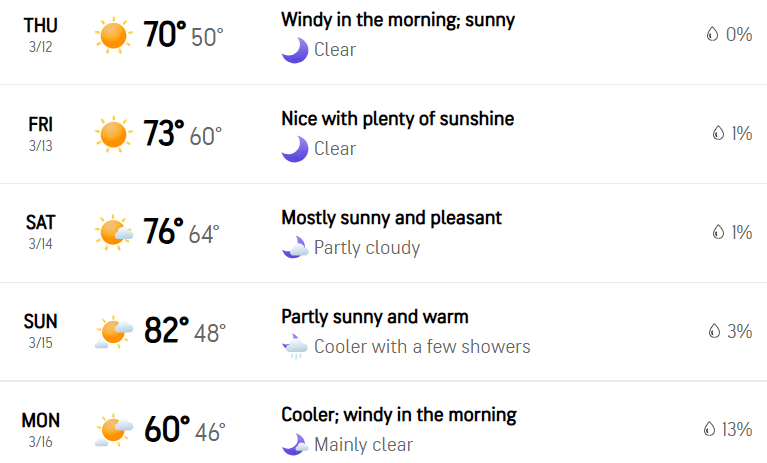Image resolution: width=767 pixels, height=463 pixels.
Task: Click the sunny icon for Thursday 3/12
Action: click(113, 35)
